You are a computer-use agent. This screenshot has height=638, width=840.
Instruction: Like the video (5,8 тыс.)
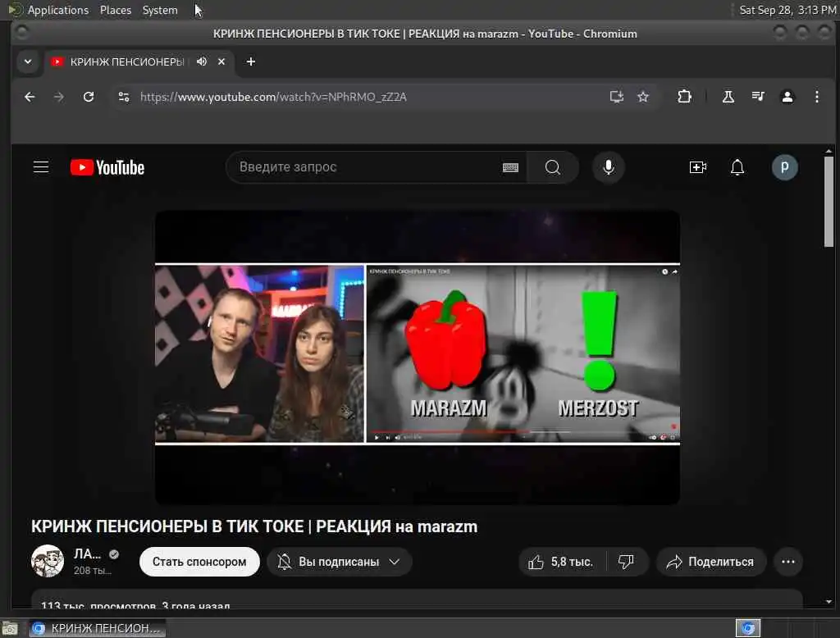(x=561, y=562)
